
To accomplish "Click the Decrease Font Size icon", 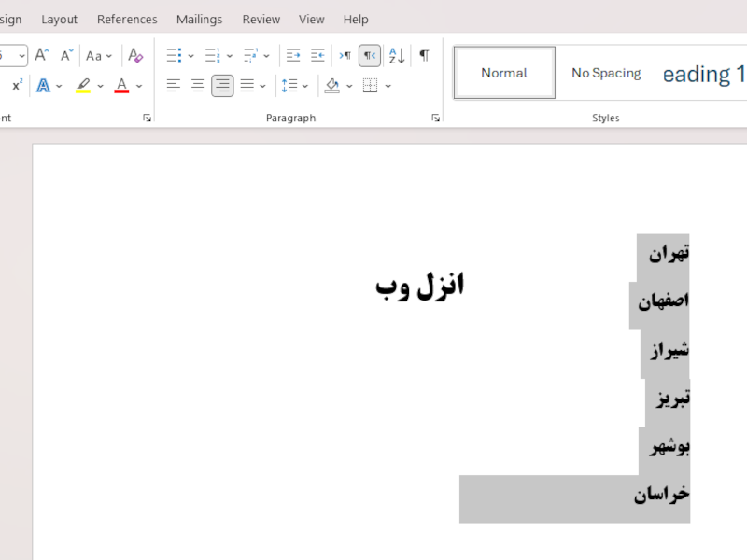I will click(x=66, y=55).
